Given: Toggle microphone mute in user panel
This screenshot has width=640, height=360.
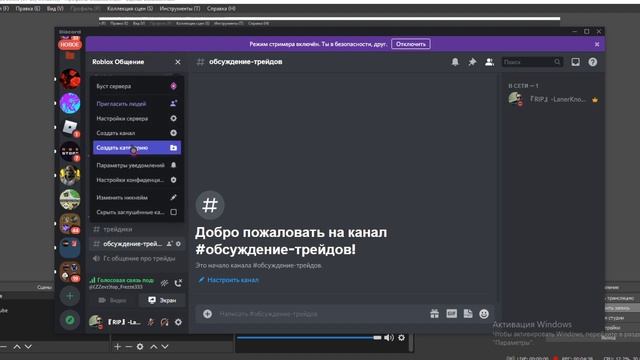Looking at the screenshot, I should pos(151,322).
